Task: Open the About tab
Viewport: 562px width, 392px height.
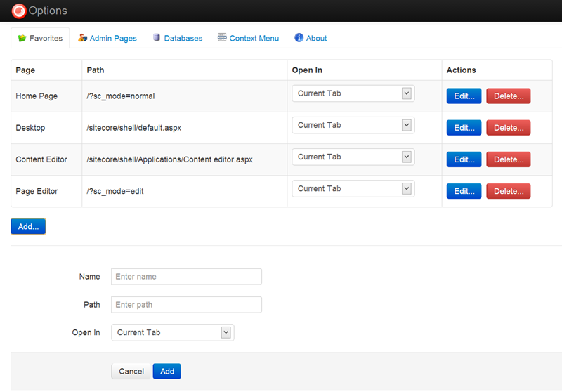Action: (311, 38)
